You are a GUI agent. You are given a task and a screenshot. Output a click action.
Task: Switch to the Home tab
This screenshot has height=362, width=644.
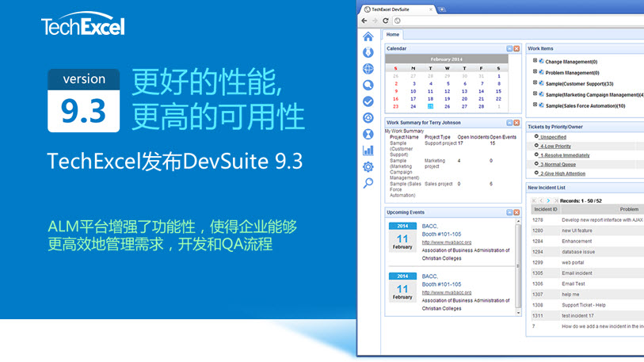(x=393, y=35)
